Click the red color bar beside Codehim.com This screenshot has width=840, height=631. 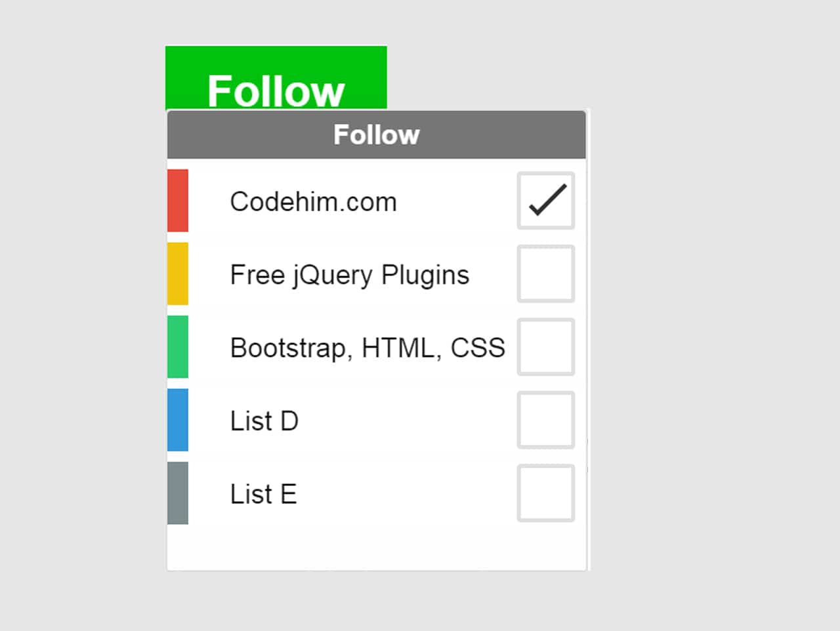click(178, 201)
